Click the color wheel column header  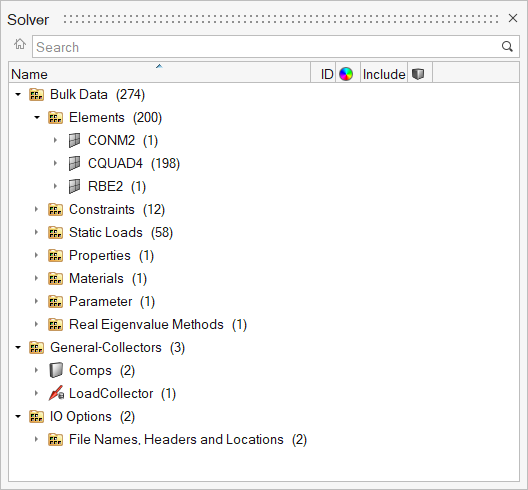(346, 74)
